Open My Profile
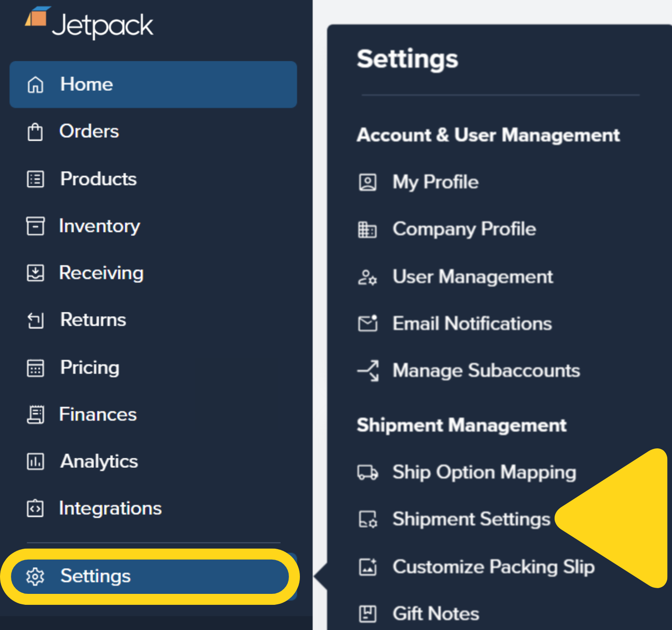672x630 pixels. [435, 182]
